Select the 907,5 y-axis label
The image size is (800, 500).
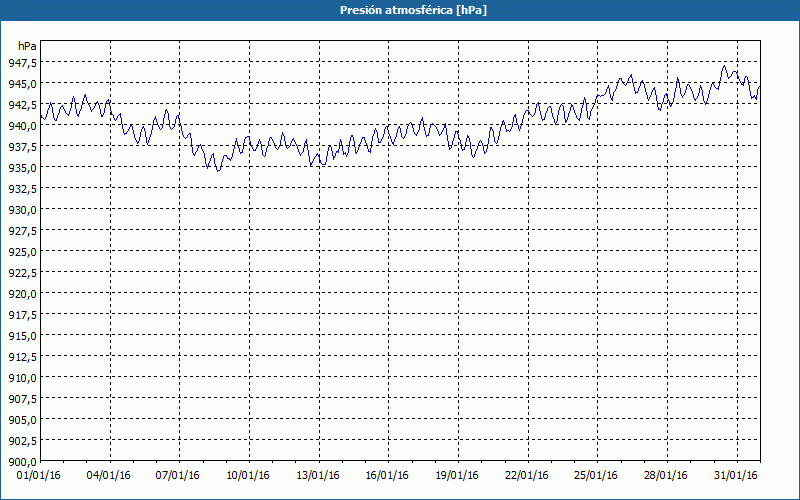[22, 398]
